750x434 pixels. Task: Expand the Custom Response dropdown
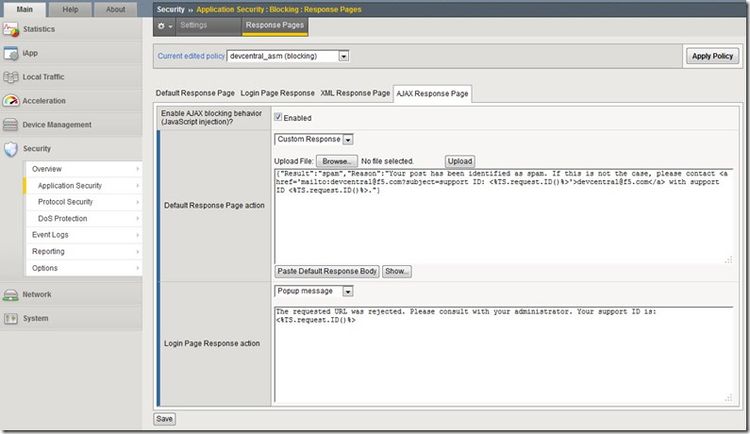click(x=313, y=140)
